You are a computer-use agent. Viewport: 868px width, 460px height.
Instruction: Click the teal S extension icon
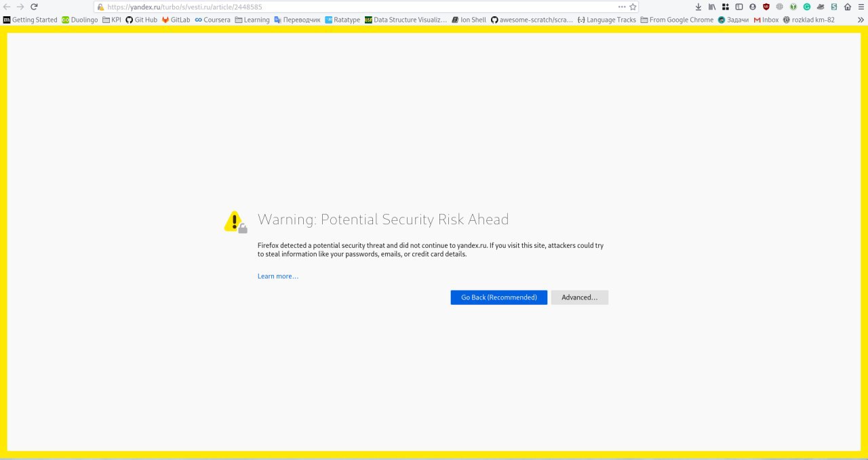(834, 7)
